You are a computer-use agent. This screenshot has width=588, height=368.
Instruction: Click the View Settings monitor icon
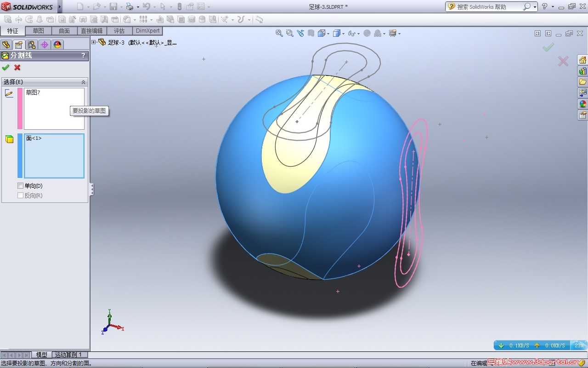393,33
